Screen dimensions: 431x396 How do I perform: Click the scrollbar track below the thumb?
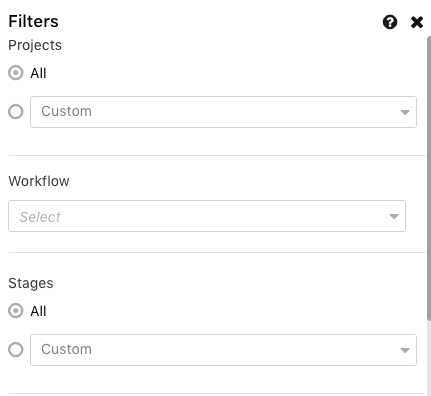point(429,358)
